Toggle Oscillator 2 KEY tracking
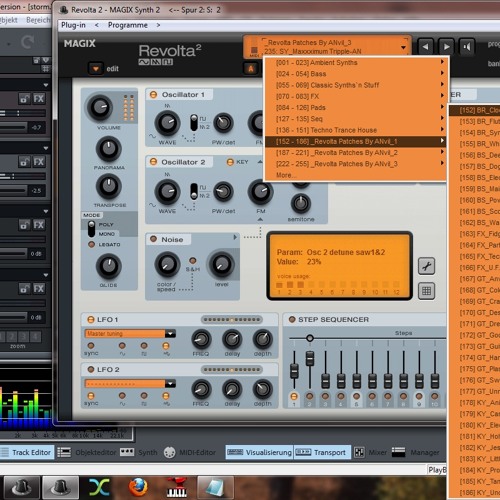500x500 pixels. click(x=230, y=162)
